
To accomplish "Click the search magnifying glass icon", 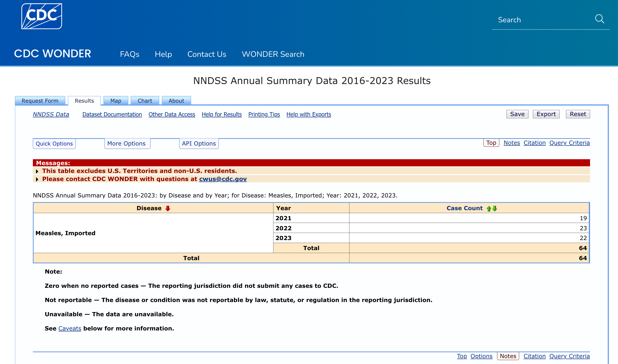I will pos(600,19).
